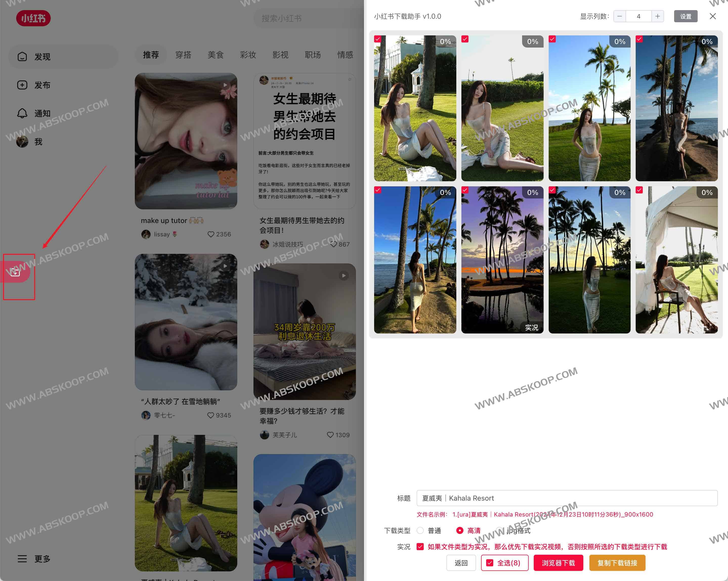Select the jpg格式 radio option
This screenshot has width=728, height=581.
(x=500, y=530)
